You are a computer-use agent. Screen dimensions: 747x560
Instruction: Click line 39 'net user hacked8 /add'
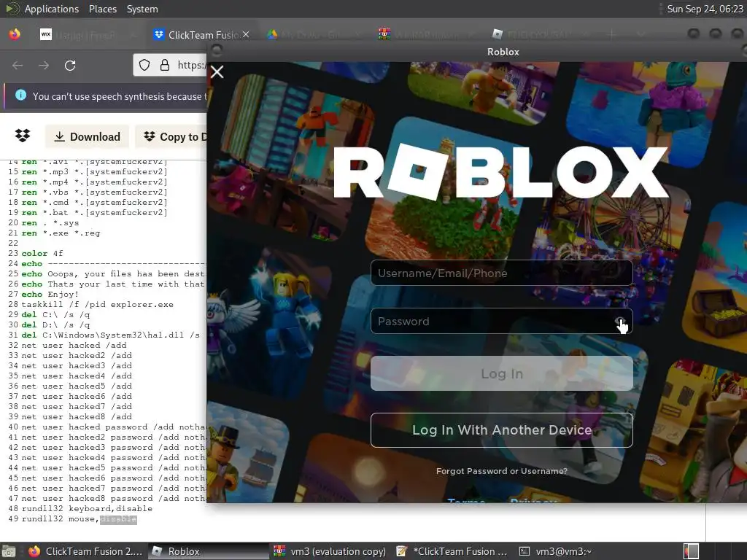click(x=77, y=416)
